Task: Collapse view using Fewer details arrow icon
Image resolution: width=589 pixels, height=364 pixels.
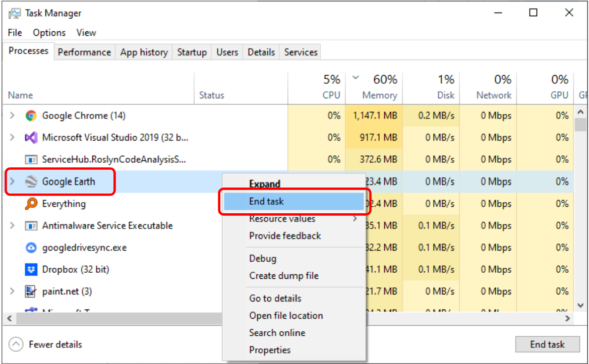Action: (x=16, y=344)
